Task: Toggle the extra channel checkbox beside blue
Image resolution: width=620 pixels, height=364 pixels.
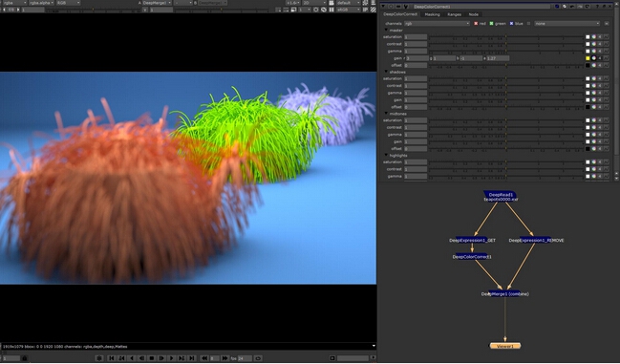Action: coord(528,24)
